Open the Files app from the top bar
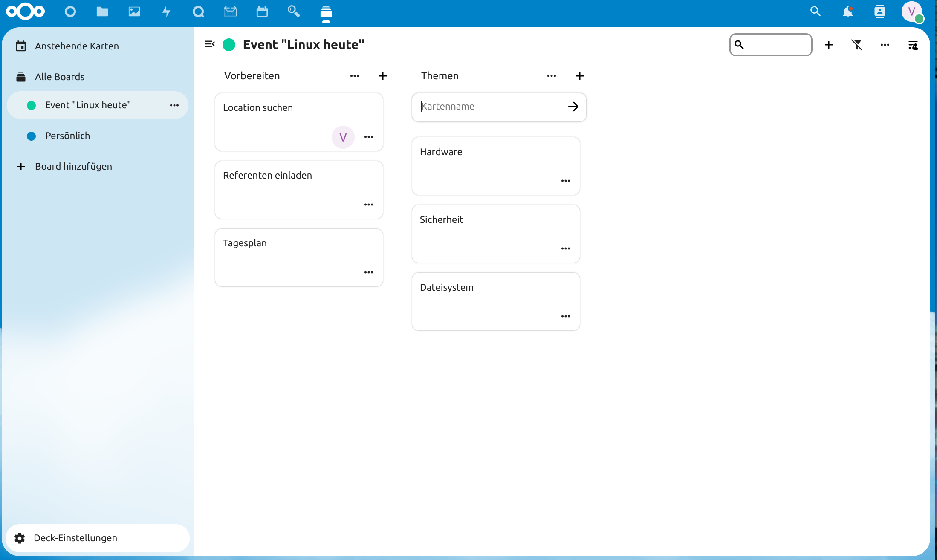937x560 pixels. coord(102,12)
